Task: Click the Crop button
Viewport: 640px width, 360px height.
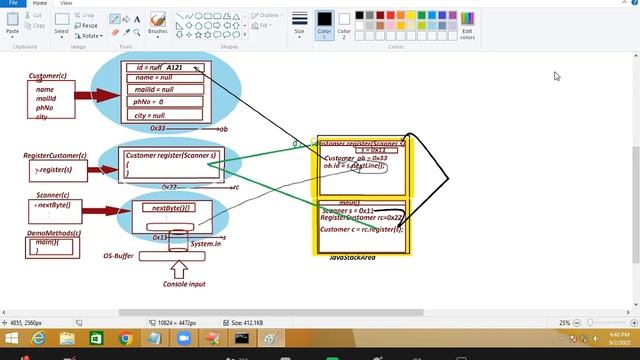Action: [84, 16]
